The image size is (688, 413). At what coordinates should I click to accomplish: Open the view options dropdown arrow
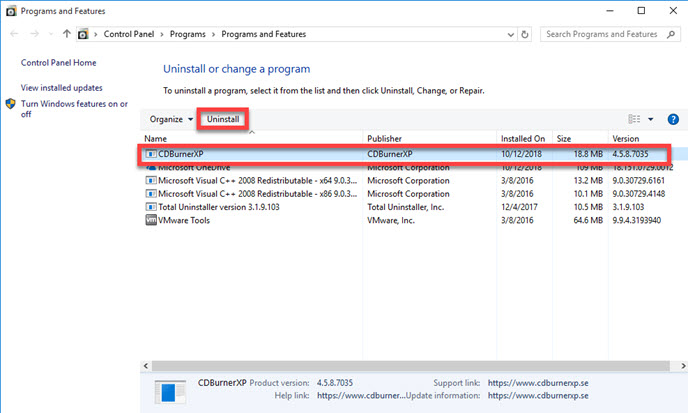(651, 119)
